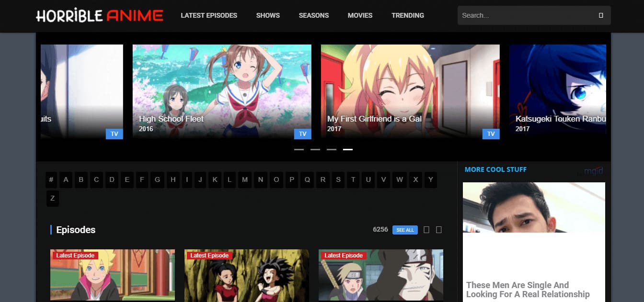Click the second icon right of See All

coord(438,230)
